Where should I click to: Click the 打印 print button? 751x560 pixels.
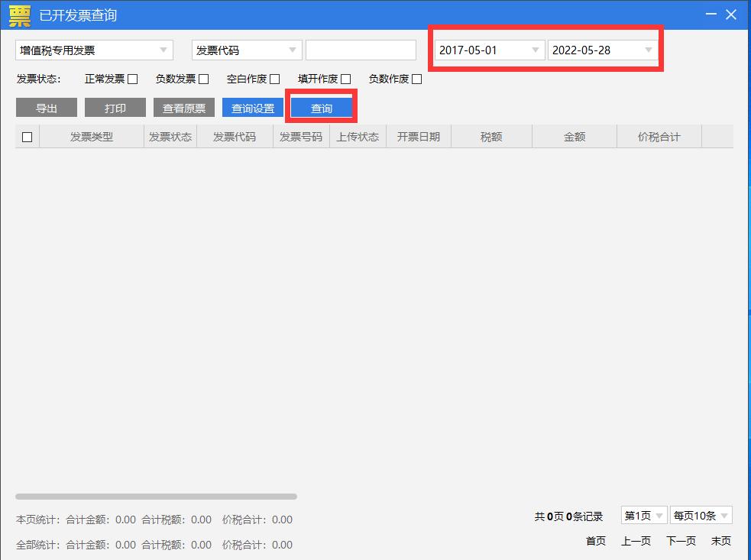pyautogui.click(x=115, y=107)
